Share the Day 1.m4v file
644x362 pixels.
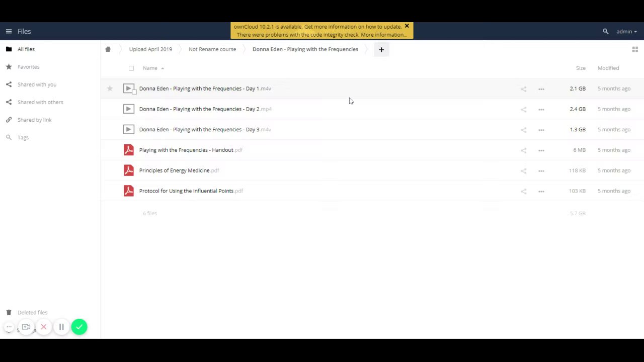coord(523,89)
